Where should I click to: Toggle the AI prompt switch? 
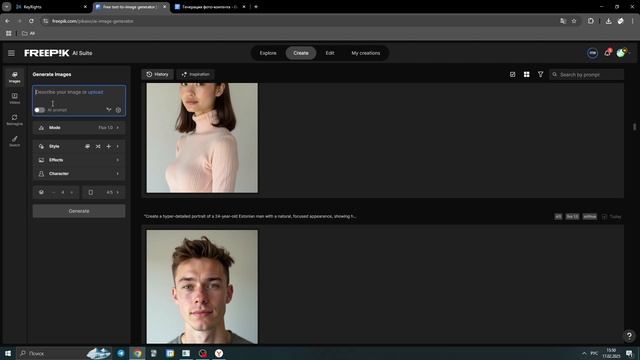pyautogui.click(x=40, y=110)
